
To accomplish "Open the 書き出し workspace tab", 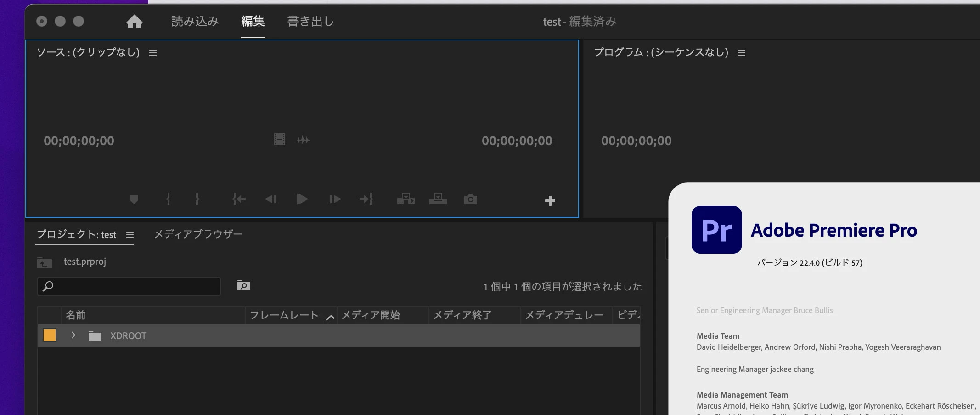I will pyautogui.click(x=310, y=21).
